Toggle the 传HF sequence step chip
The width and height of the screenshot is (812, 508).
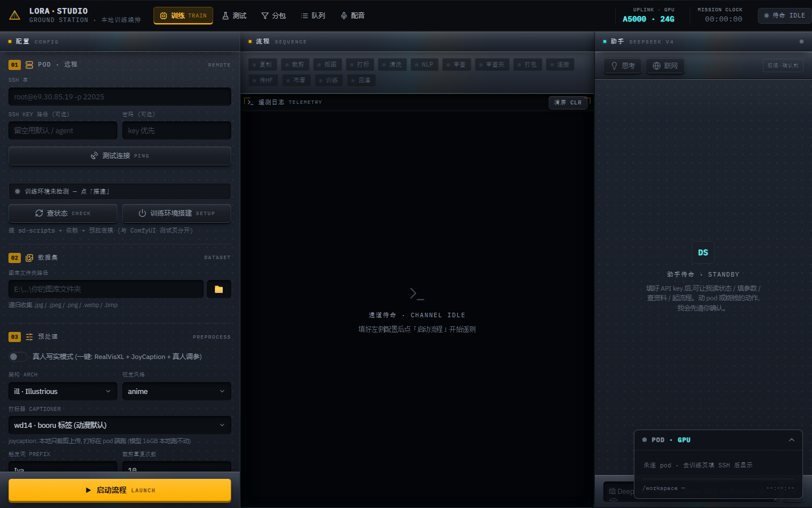(x=263, y=80)
